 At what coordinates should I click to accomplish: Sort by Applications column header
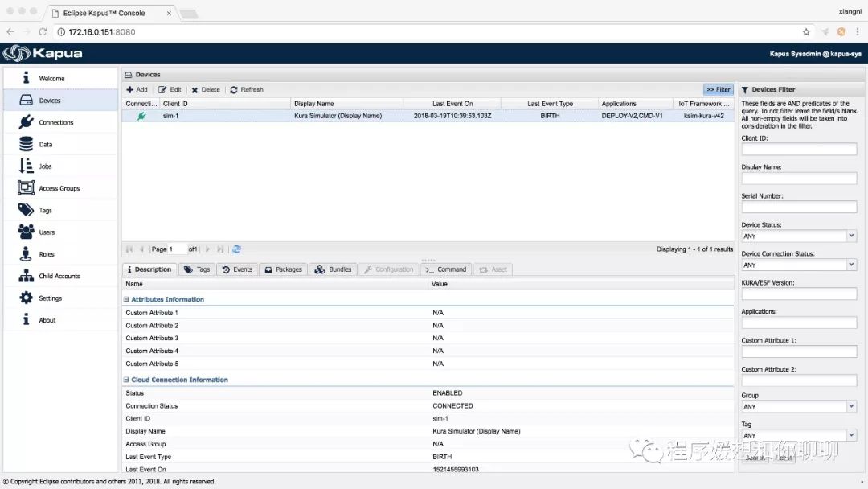pyautogui.click(x=636, y=104)
